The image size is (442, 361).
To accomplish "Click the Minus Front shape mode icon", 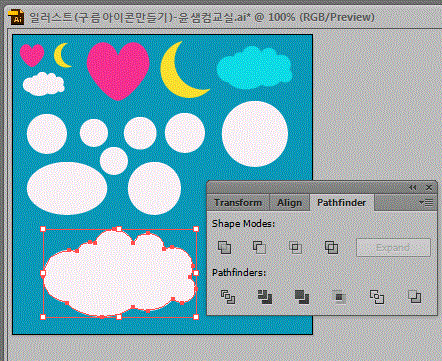I will tap(259, 247).
